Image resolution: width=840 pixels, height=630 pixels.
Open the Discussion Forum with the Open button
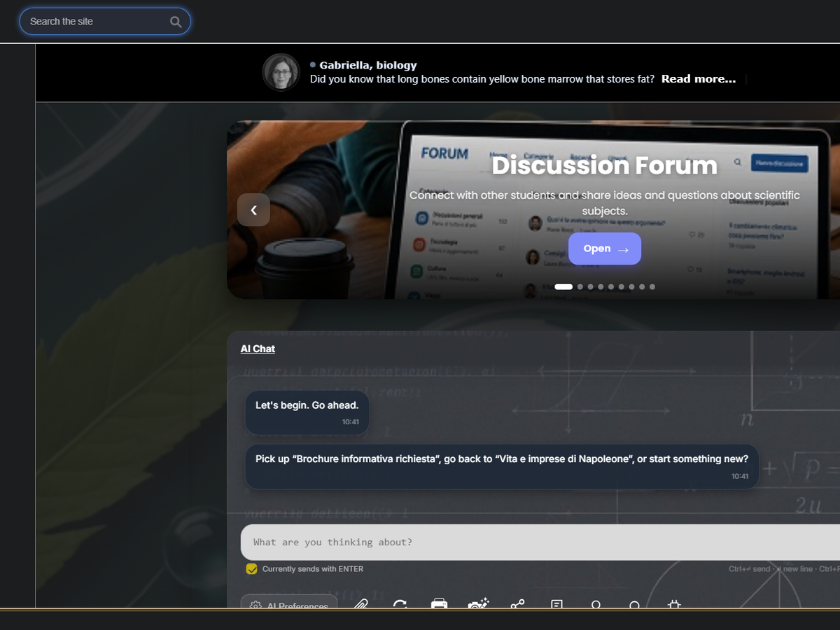point(605,248)
